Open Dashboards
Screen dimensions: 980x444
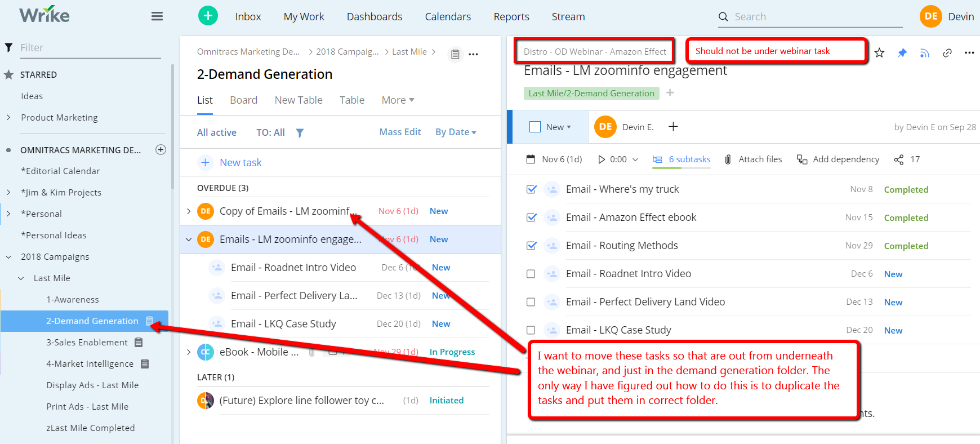(375, 17)
